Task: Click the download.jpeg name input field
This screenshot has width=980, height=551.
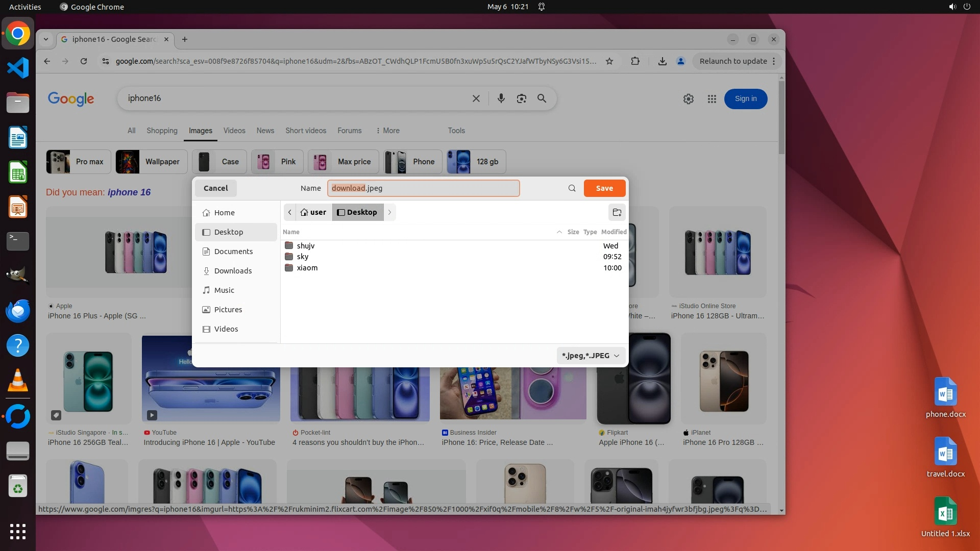Action: 423,188
